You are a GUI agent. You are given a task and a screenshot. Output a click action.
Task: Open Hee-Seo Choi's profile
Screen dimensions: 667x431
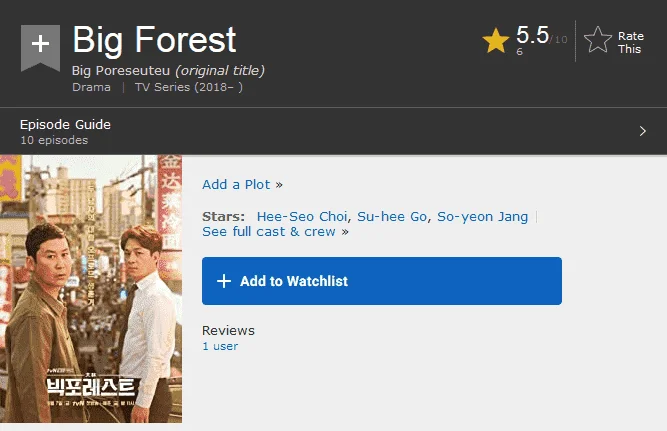302,217
